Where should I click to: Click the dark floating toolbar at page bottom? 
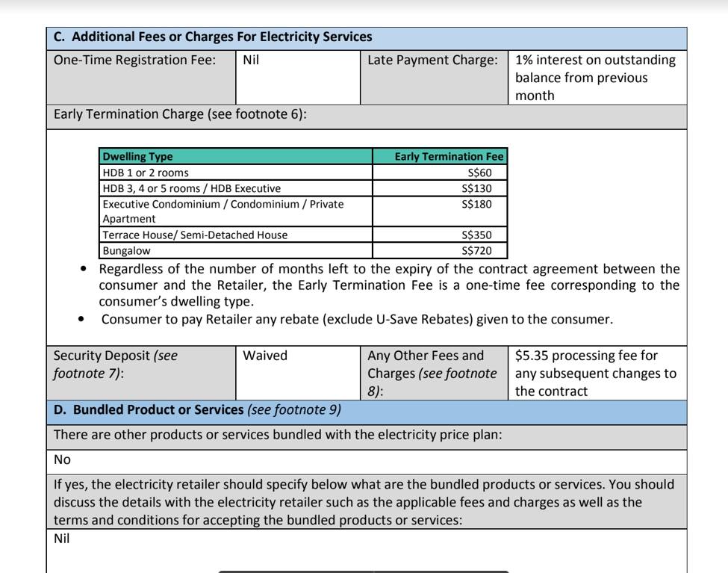[x=364, y=572]
